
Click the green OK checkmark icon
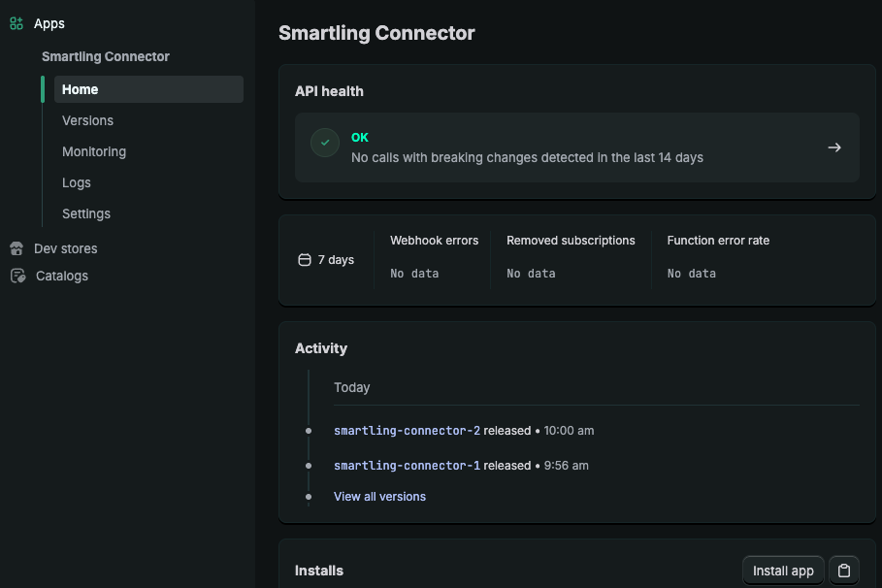[325, 143]
